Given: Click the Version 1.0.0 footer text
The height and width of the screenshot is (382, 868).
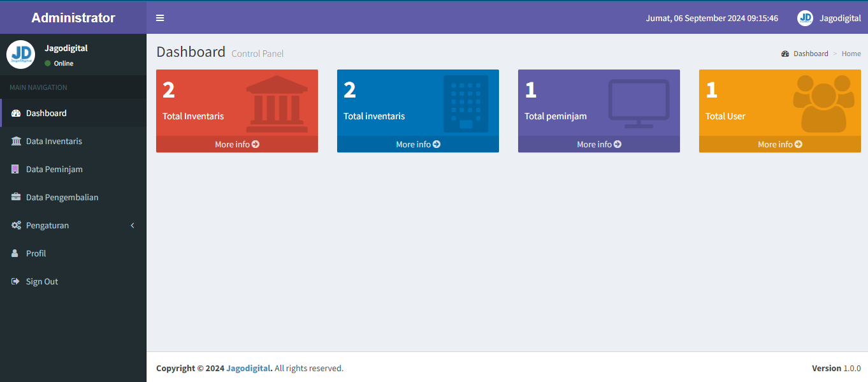Looking at the screenshot, I should point(836,368).
